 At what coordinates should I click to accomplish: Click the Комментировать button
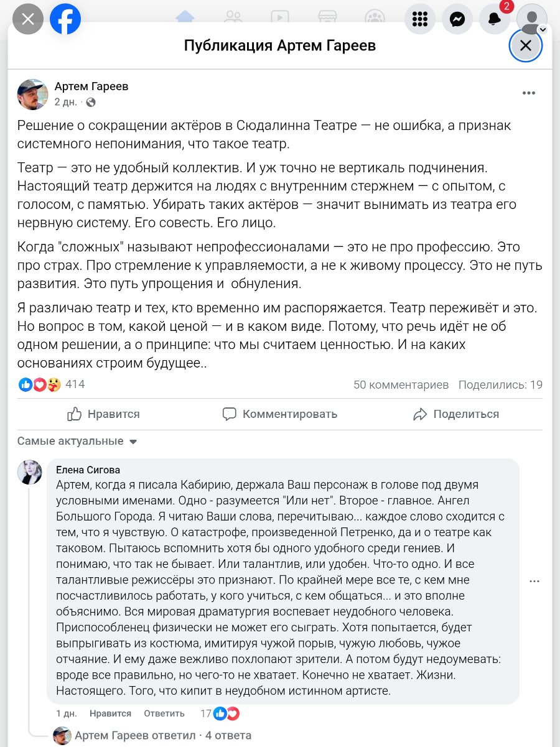point(280,414)
